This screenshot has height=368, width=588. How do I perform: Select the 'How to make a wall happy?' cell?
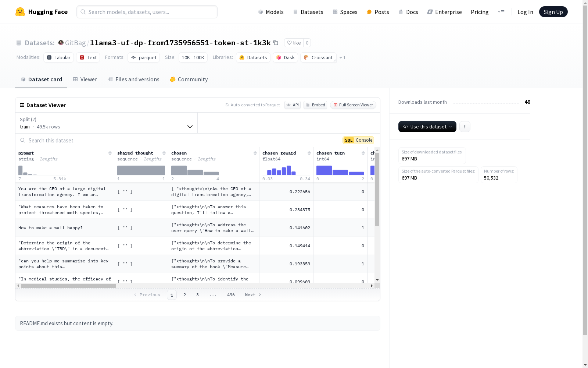(65, 228)
